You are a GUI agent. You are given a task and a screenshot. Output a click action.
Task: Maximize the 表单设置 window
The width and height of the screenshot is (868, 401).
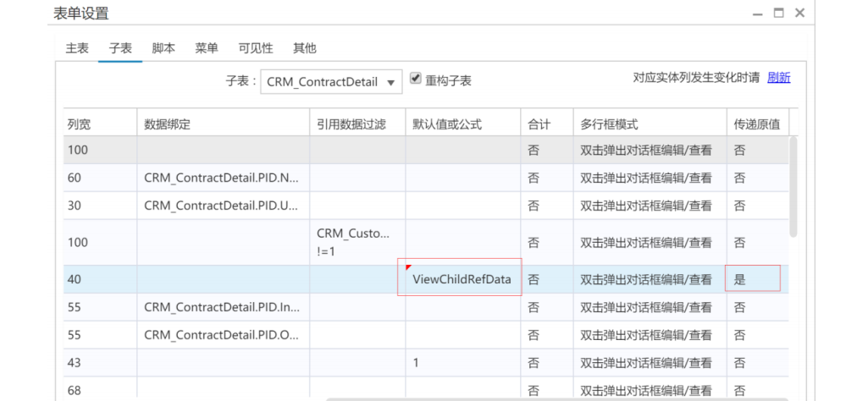tap(777, 13)
